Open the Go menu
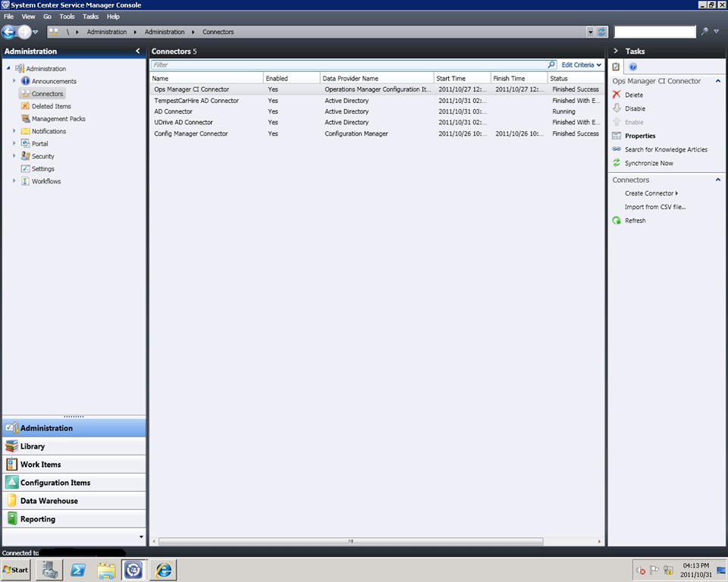The image size is (728, 582). tap(47, 16)
